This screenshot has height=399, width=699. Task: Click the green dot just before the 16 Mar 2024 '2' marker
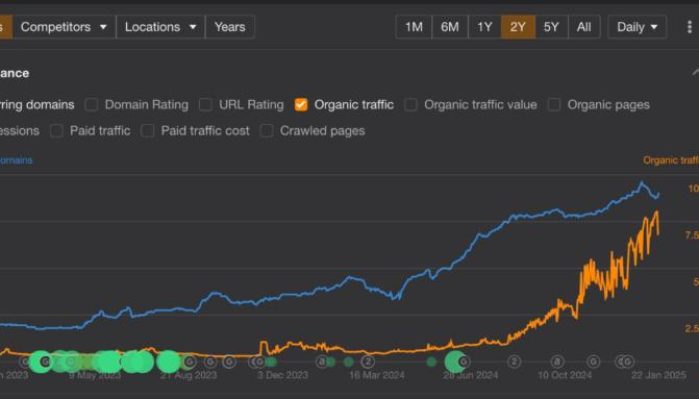point(349,362)
